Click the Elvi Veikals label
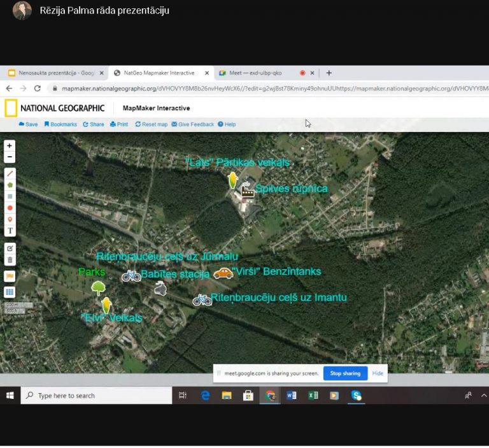The width and height of the screenshot is (489, 448). (x=111, y=318)
